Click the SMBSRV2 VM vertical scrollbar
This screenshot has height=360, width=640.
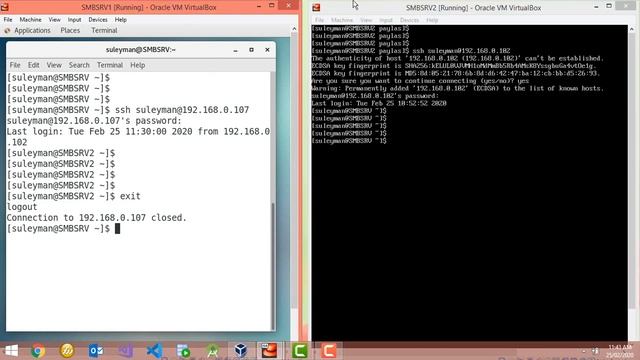tap(632, 171)
